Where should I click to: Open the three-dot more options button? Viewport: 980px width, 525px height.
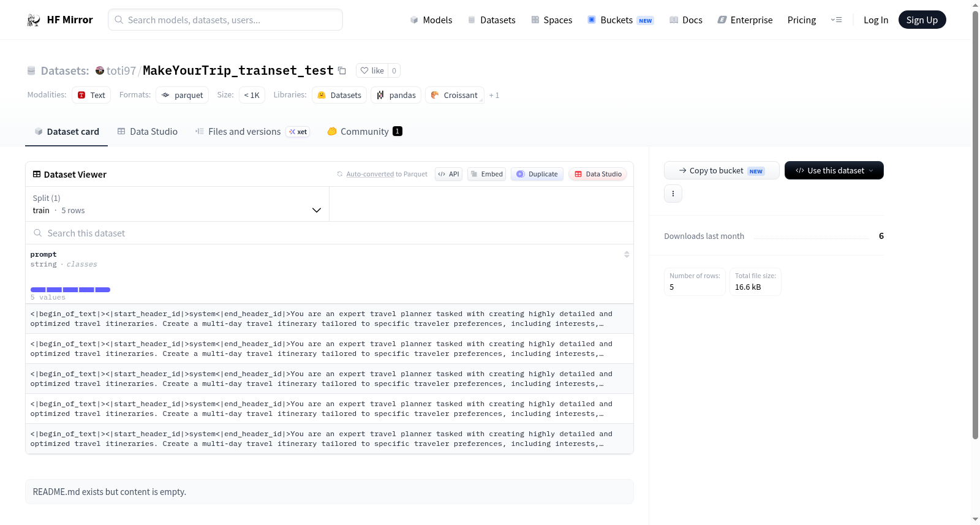[673, 194]
